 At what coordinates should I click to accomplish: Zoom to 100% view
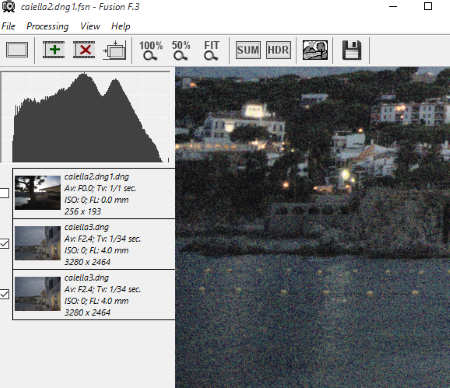[x=151, y=50]
